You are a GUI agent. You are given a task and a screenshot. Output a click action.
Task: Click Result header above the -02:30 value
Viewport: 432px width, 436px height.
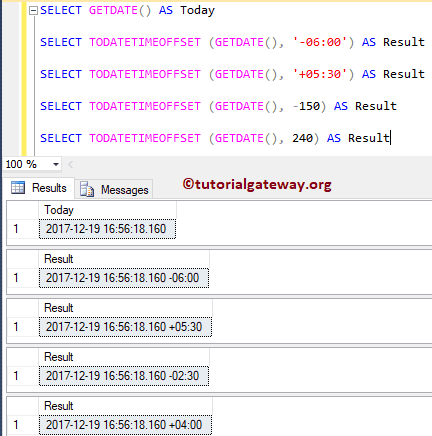click(x=124, y=357)
